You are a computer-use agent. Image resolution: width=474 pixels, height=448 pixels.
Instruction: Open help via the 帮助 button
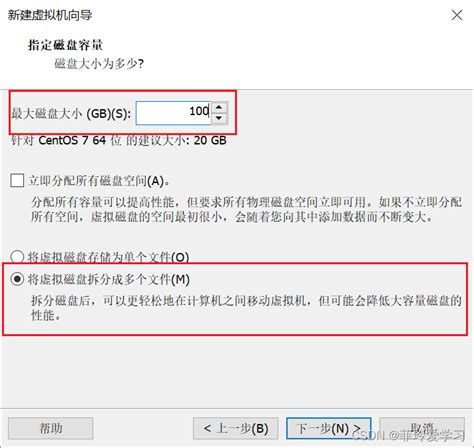pos(51,428)
